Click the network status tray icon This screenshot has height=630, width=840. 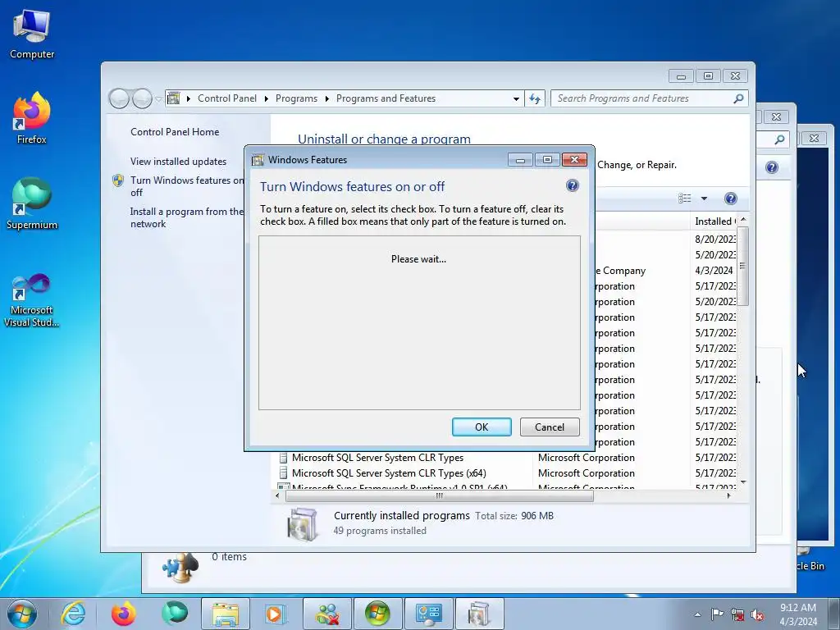click(737, 614)
